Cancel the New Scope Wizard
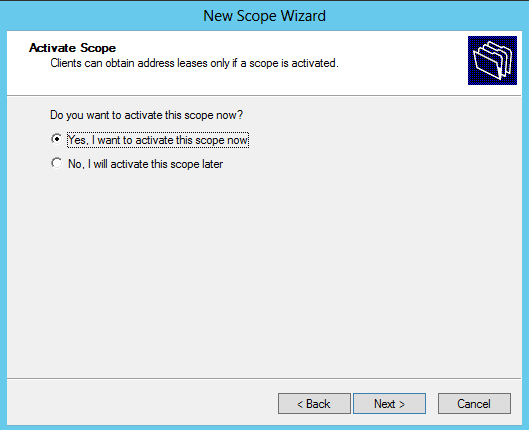529x430 pixels. (474, 403)
